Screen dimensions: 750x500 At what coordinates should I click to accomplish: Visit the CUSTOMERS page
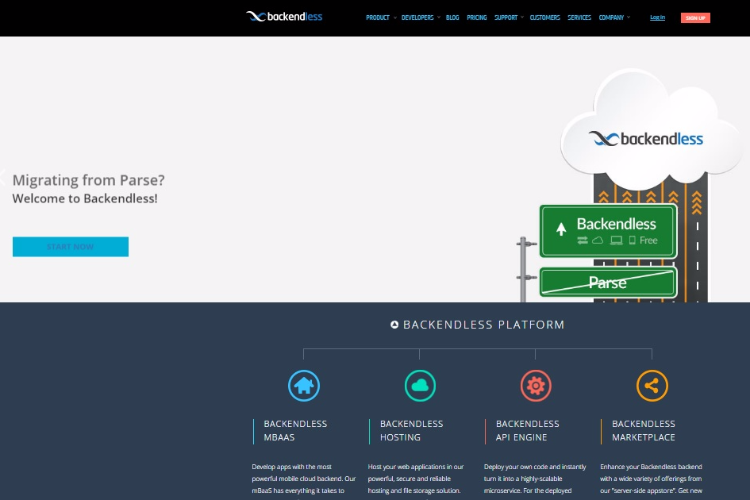[544, 18]
